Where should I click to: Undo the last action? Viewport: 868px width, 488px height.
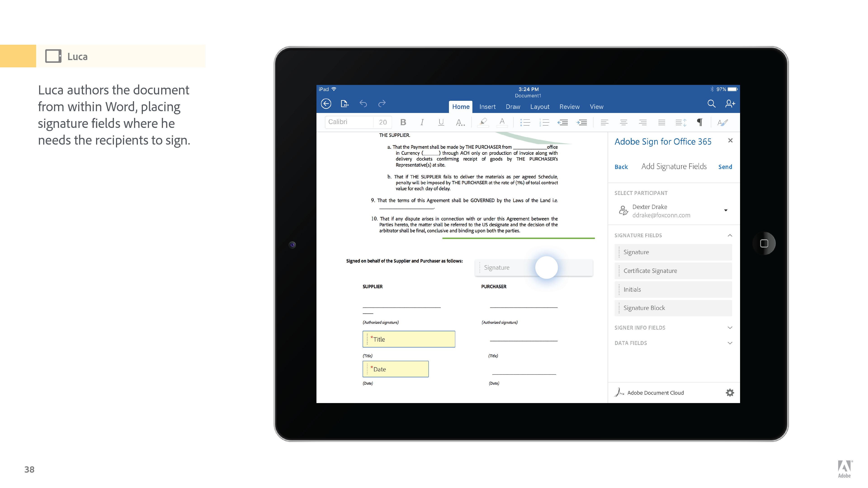pos(363,104)
